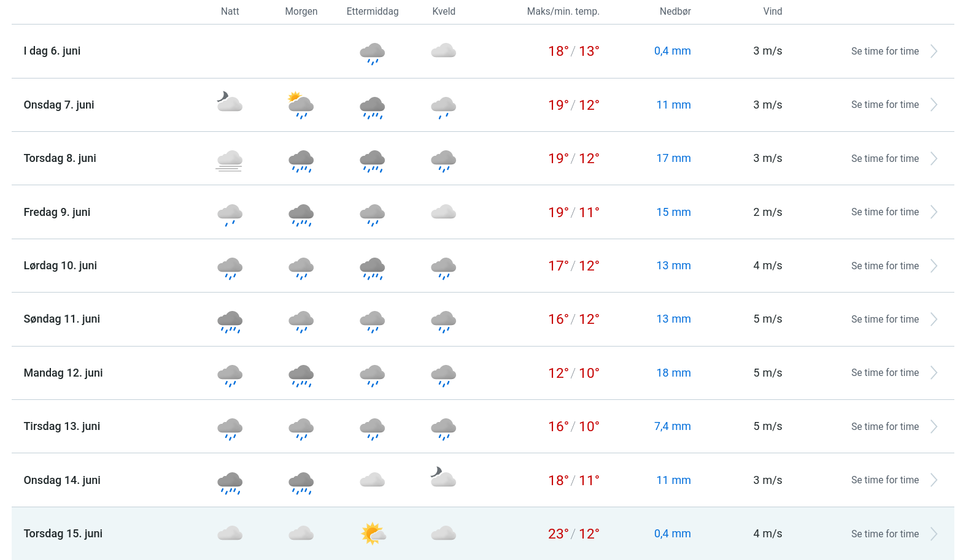This screenshot has height=560, width=966.
Task: Click the 17 mm precipitation value for Torsdag 8. juni
Action: point(673,158)
